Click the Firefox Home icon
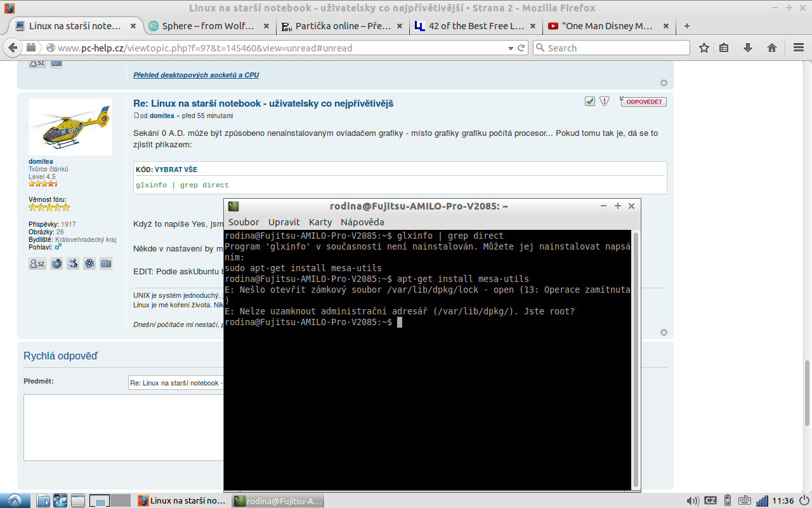Viewport: 812px width, 508px height. tap(772, 48)
